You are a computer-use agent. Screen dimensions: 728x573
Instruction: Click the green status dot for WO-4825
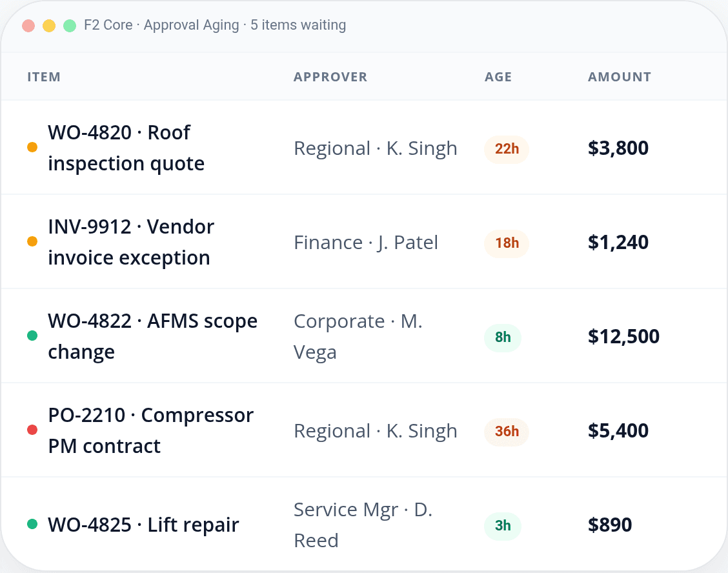(32, 524)
